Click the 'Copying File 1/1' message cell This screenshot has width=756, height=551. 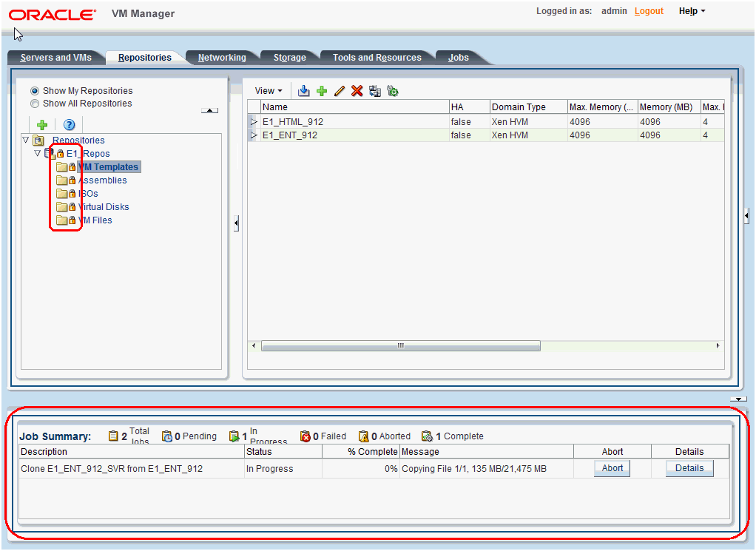[487, 469]
